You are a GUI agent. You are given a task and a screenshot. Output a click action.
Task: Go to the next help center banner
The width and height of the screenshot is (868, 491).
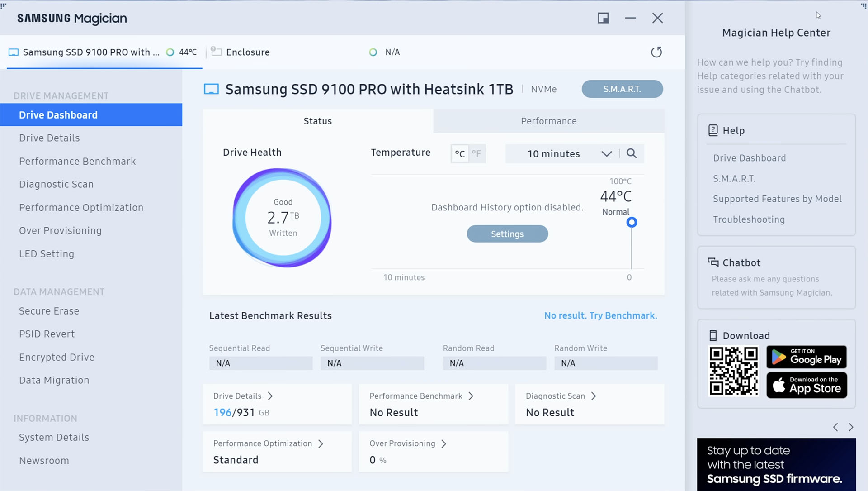click(x=851, y=427)
